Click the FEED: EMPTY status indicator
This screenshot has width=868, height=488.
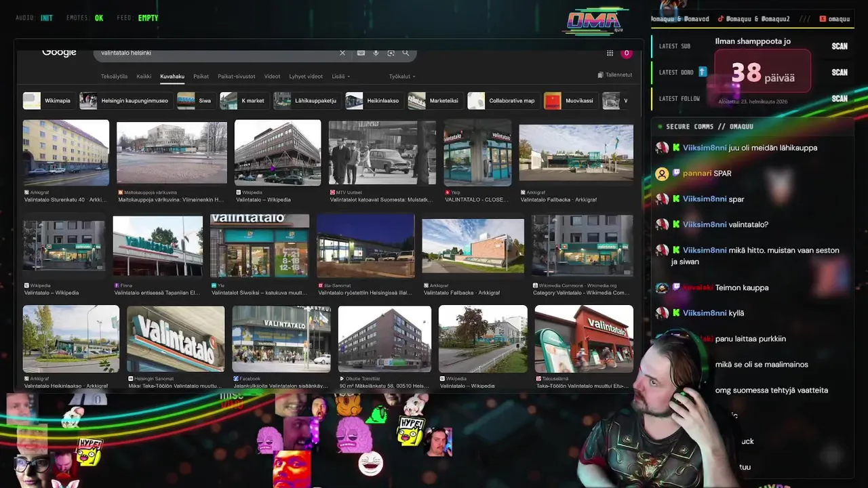138,18
